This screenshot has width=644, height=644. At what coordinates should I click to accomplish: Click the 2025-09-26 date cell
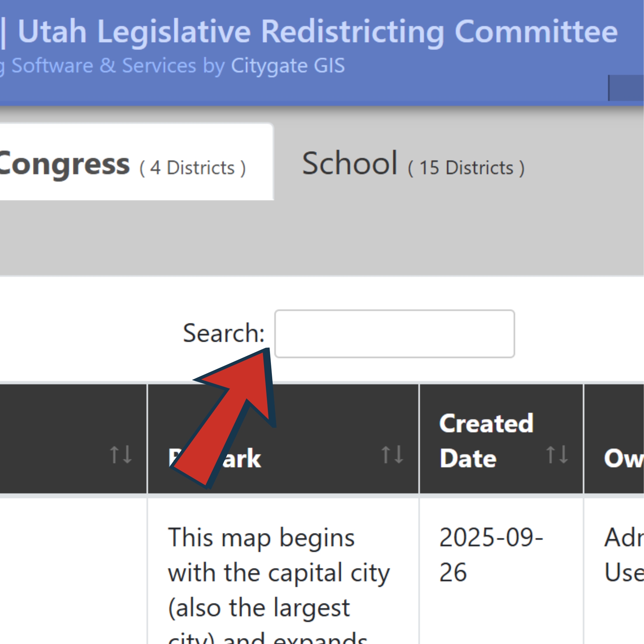pos(490,555)
